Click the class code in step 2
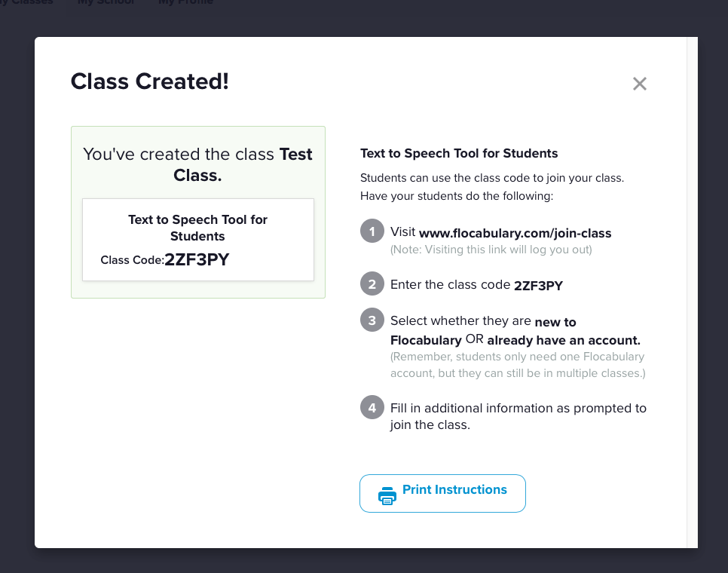This screenshot has width=728, height=573. (x=538, y=286)
